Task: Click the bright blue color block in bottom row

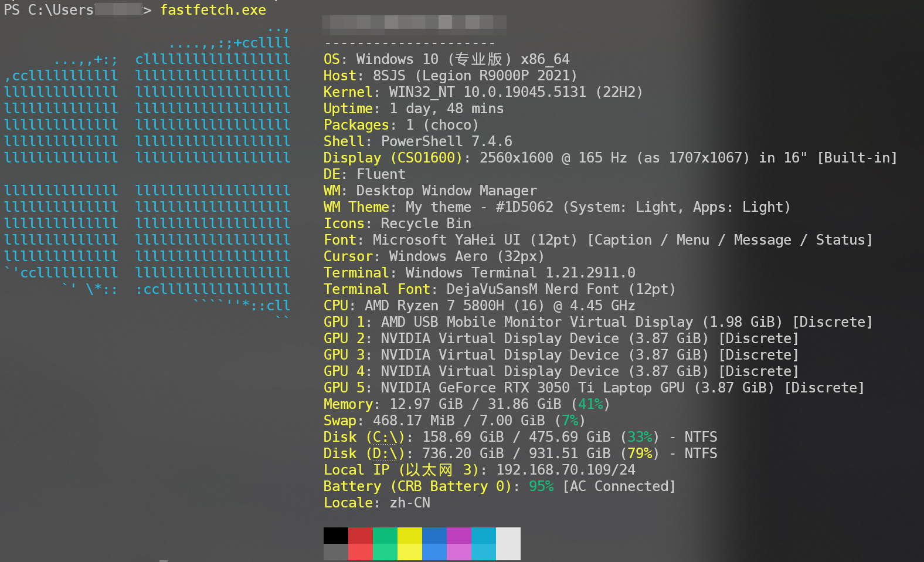Action: [x=434, y=552]
